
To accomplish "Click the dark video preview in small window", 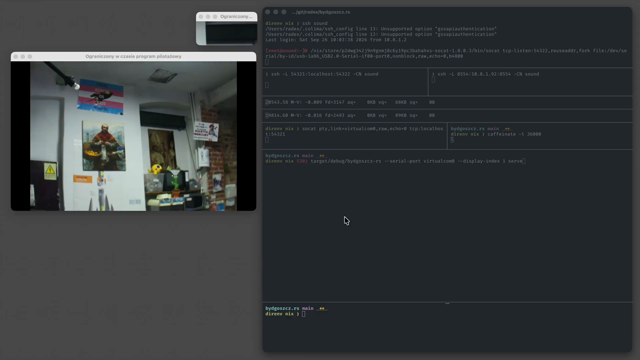I will (231, 33).
